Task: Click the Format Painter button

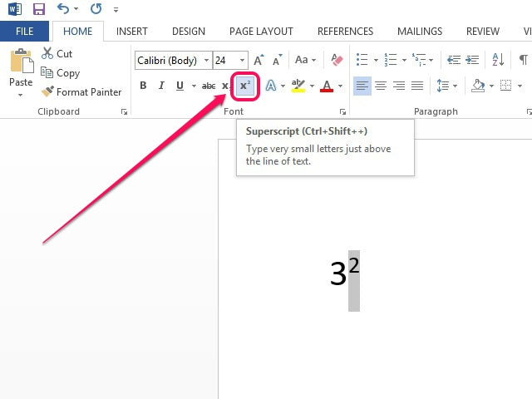Action: 82,92
